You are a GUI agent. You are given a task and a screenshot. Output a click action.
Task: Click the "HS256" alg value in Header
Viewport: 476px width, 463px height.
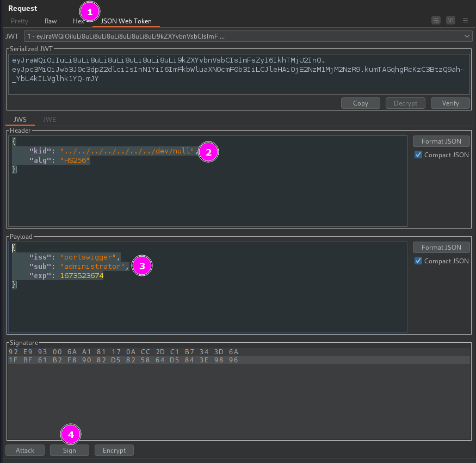tap(75, 160)
